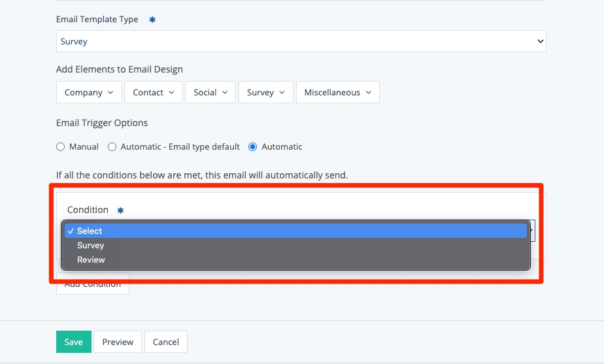Choose Automatic - Email type default radio
This screenshot has width=604, height=364.
(x=112, y=147)
